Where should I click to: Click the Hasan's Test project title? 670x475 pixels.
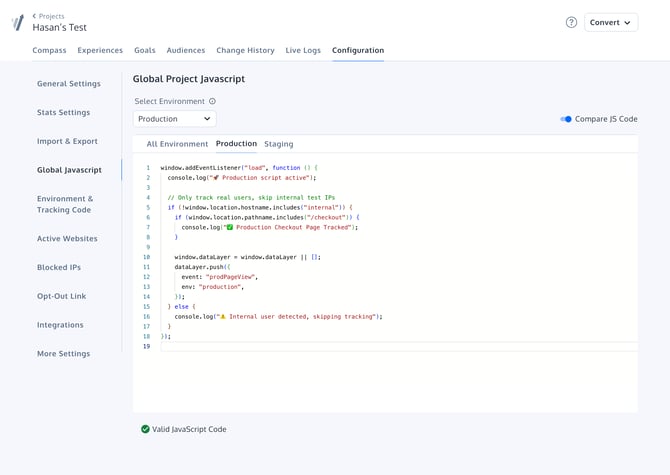coord(59,27)
